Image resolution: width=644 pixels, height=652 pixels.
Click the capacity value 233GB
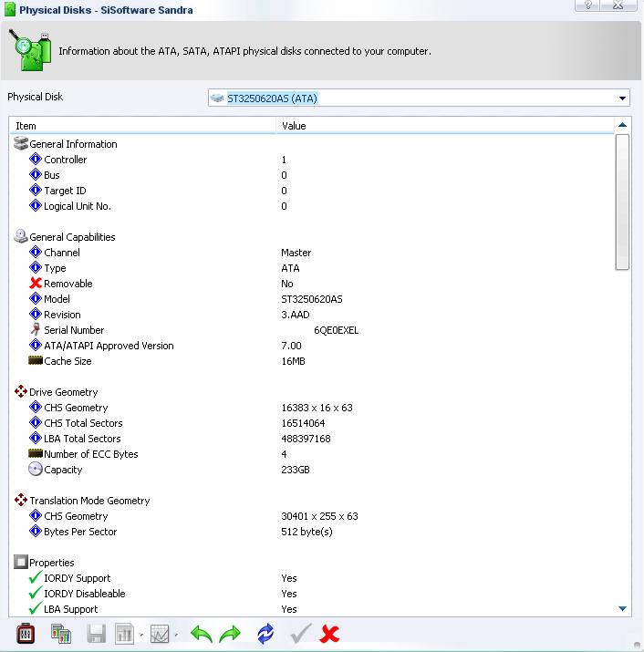tap(295, 470)
